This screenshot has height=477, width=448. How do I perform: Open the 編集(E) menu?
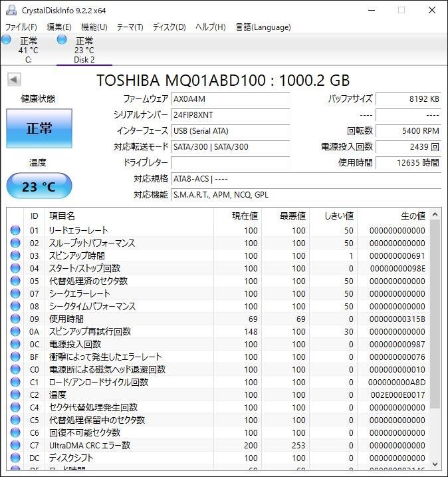tap(59, 27)
